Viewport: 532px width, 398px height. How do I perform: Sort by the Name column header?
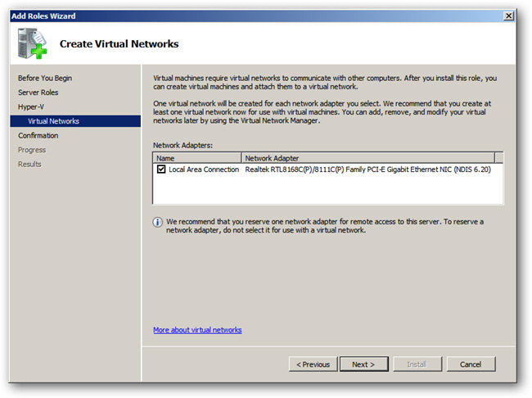197,158
